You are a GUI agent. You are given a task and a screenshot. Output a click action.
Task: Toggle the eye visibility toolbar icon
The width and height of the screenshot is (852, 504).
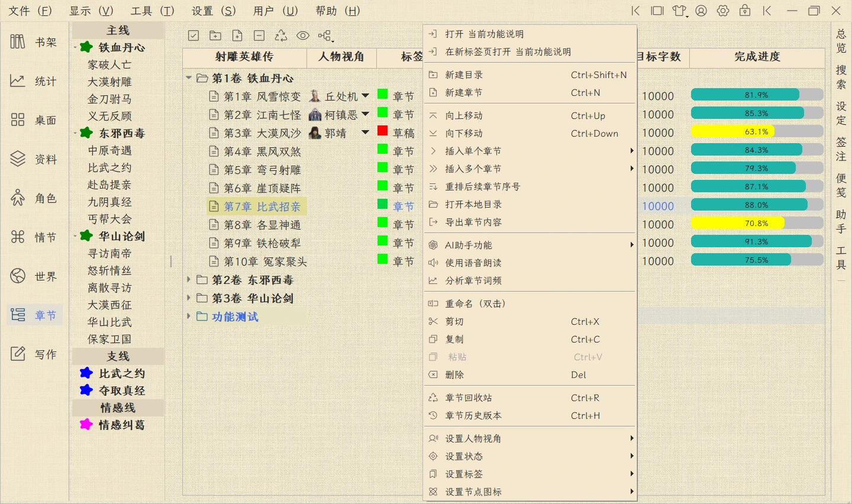(303, 35)
